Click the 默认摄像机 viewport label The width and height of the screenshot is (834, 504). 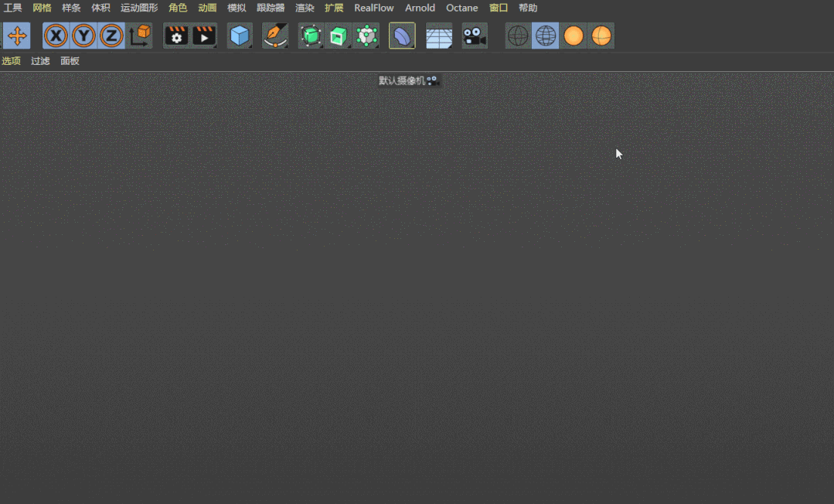402,80
